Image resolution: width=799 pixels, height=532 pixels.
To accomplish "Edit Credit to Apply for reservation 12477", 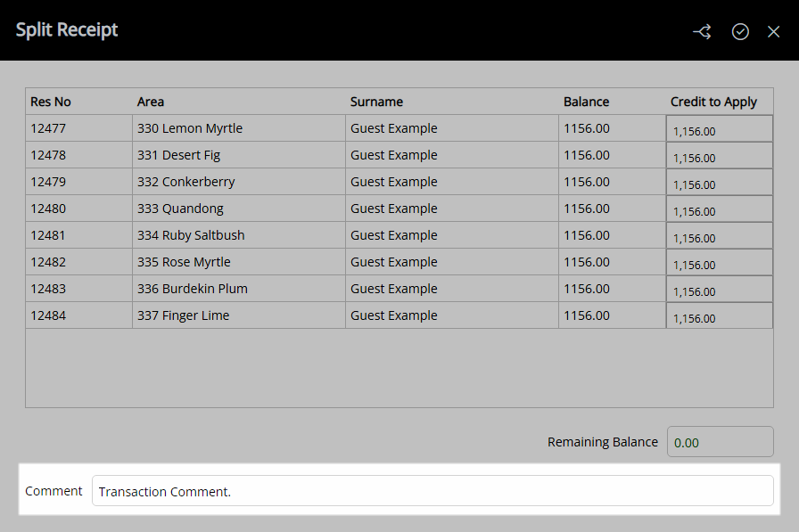I will (x=720, y=128).
